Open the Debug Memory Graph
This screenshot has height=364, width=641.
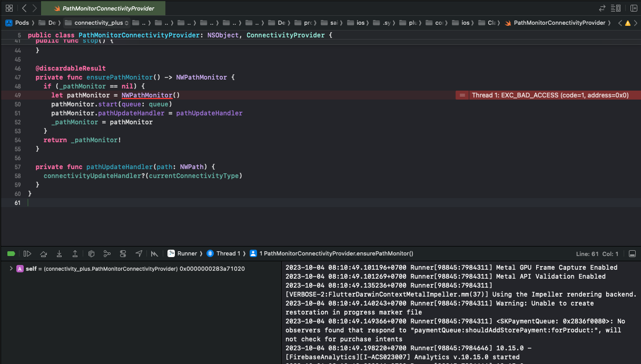coord(107,253)
